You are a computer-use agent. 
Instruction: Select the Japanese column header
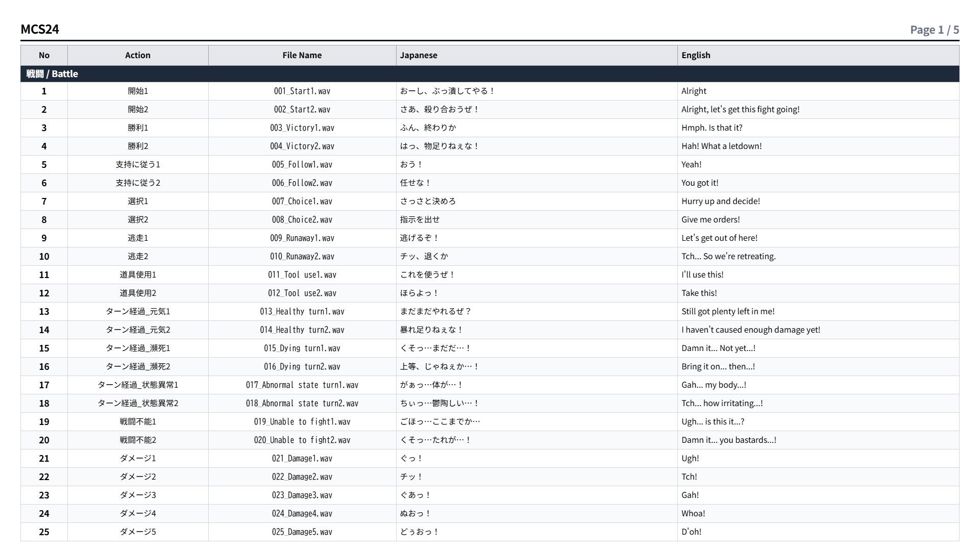coord(537,55)
